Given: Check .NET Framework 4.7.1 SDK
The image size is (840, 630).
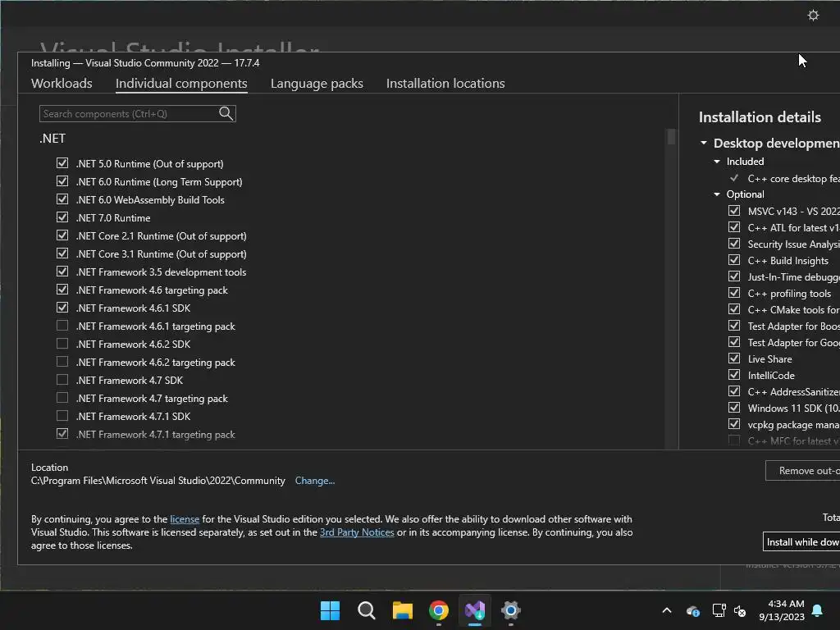Looking at the screenshot, I should [x=62, y=416].
